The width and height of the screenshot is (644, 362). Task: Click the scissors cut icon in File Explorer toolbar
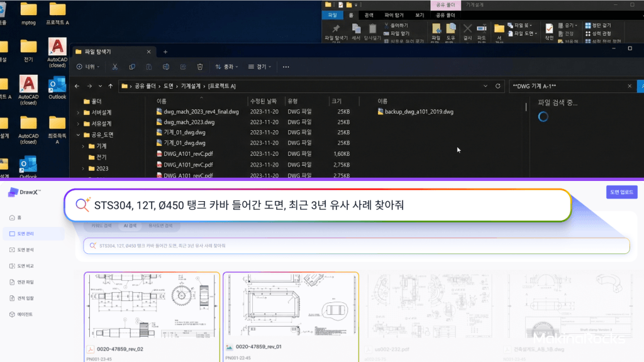click(115, 67)
